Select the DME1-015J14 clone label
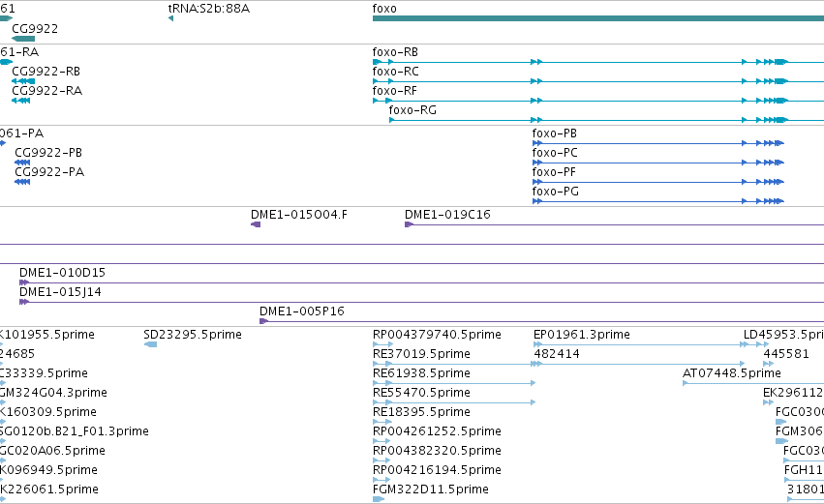Screen dimensions: 824x504 [x=60, y=292]
